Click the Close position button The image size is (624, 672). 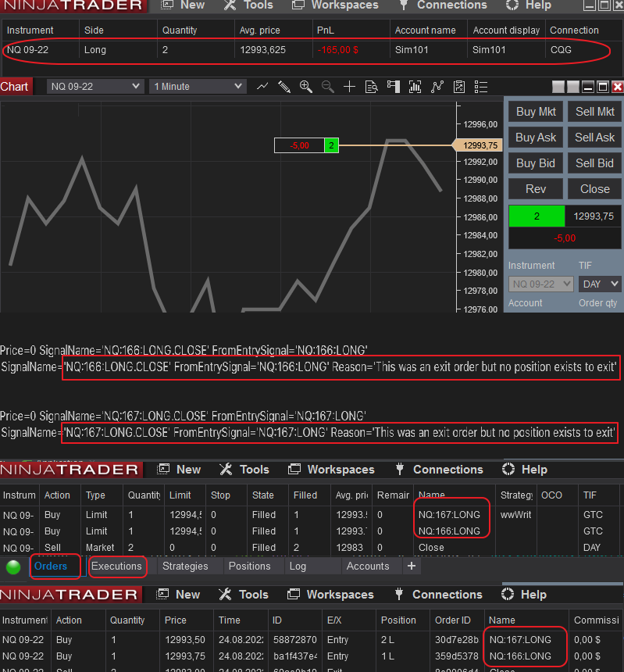click(x=595, y=189)
